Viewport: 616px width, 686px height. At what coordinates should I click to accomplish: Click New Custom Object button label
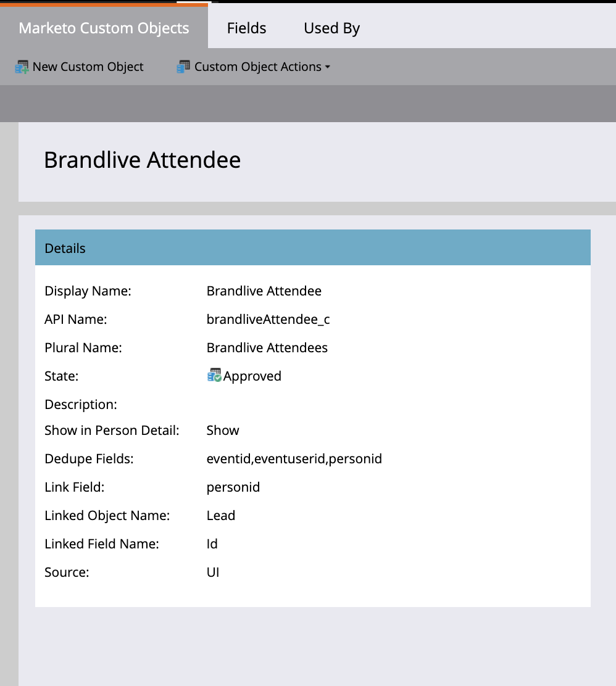(88, 67)
